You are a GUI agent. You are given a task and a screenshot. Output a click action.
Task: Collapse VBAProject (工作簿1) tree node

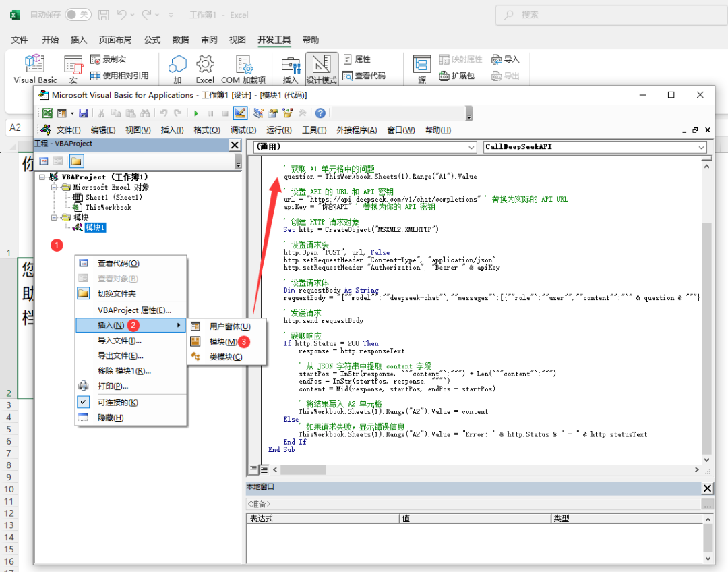click(x=42, y=177)
